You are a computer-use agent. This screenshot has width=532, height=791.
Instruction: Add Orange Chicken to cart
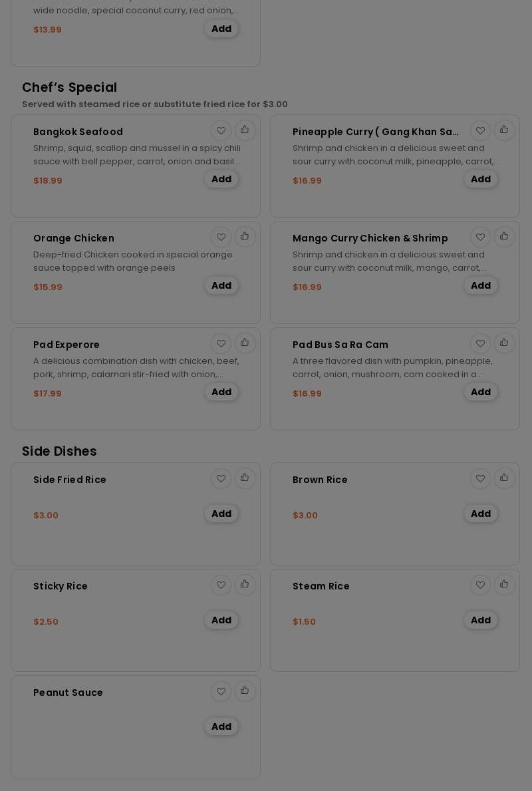click(x=221, y=285)
